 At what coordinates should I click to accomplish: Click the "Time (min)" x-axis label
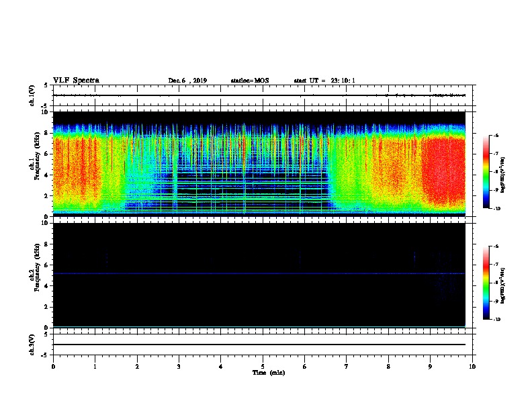point(269,373)
